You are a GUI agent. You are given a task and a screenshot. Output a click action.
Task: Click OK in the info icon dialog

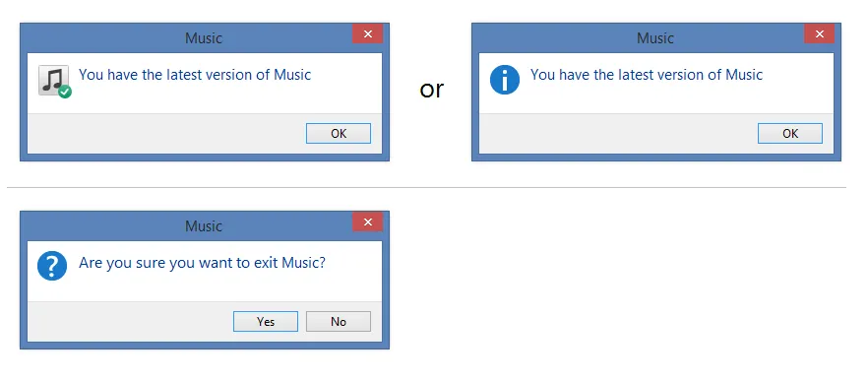pyautogui.click(x=790, y=134)
